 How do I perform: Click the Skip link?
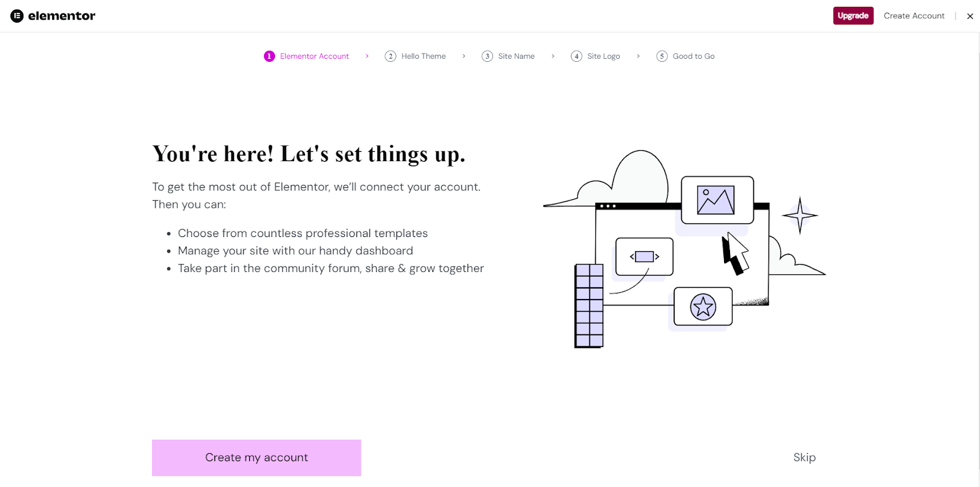click(804, 458)
